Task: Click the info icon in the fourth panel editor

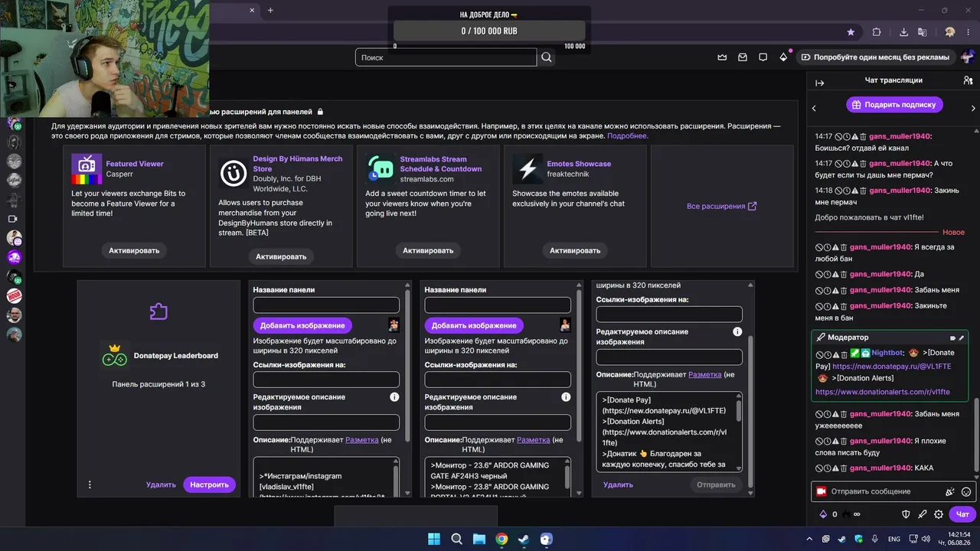Action: 737,332
